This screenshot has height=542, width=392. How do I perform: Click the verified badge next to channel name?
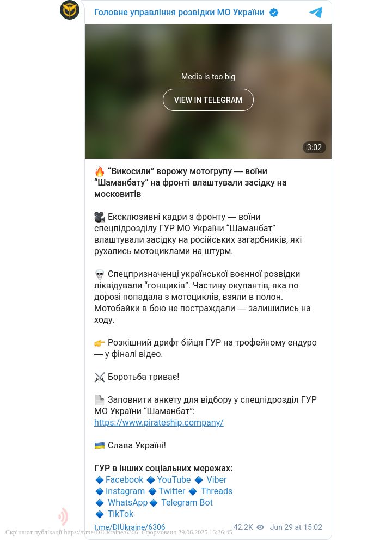pos(274,13)
